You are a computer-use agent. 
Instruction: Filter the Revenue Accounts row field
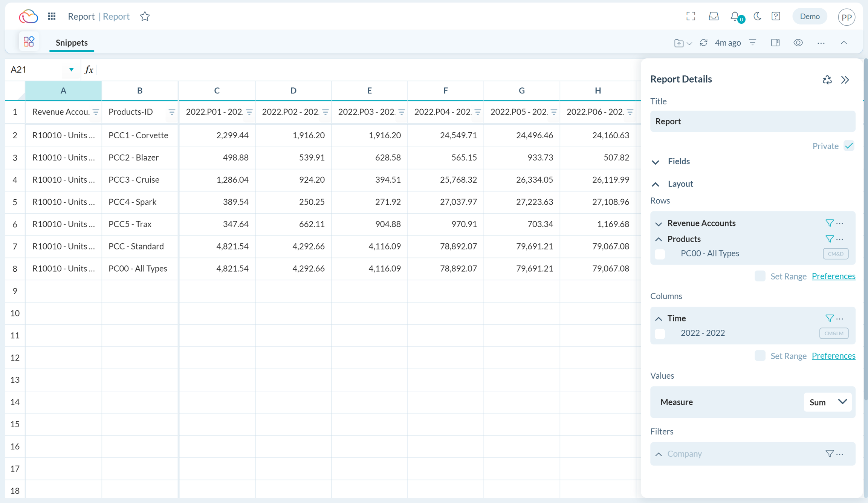[x=829, y=223]
